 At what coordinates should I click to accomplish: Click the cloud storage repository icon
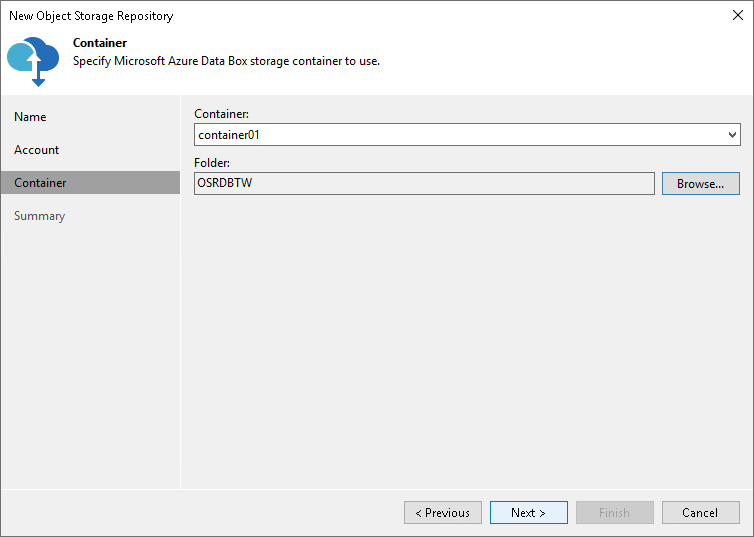point(33,59)
